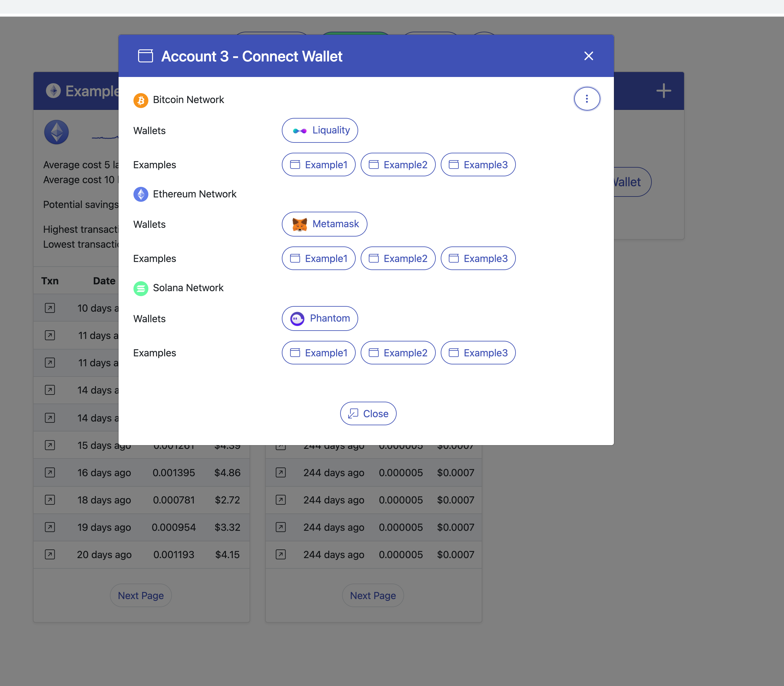Connect the Liquality wallet

[320, 131]
